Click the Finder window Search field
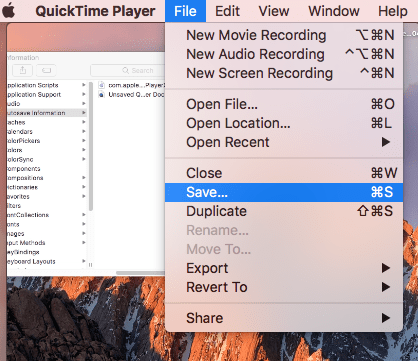 pos(128,70)
